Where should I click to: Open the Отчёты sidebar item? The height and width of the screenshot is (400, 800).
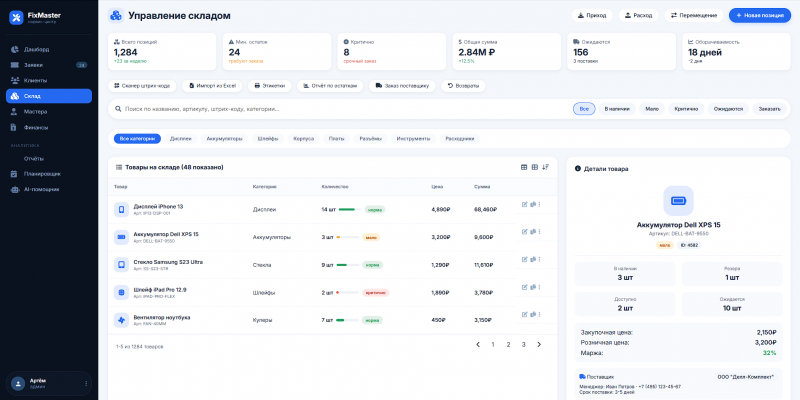pos(49,159)
